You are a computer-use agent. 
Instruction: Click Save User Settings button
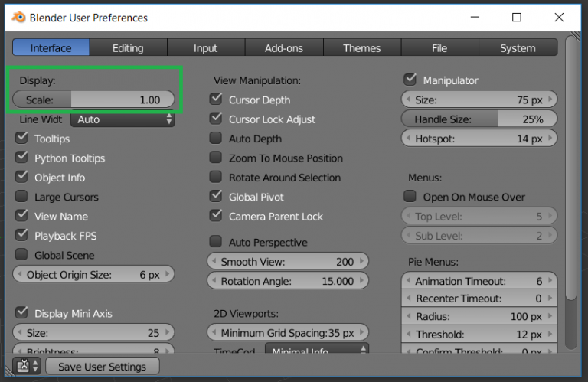click(102, 366)
